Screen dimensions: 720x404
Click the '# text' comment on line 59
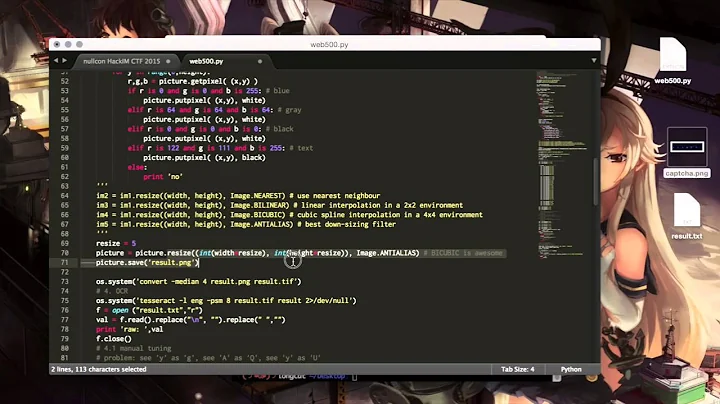(x=301, y=148)
